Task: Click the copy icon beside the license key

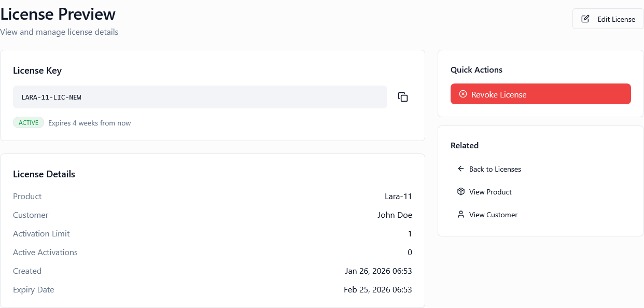Action: (403, 96)
